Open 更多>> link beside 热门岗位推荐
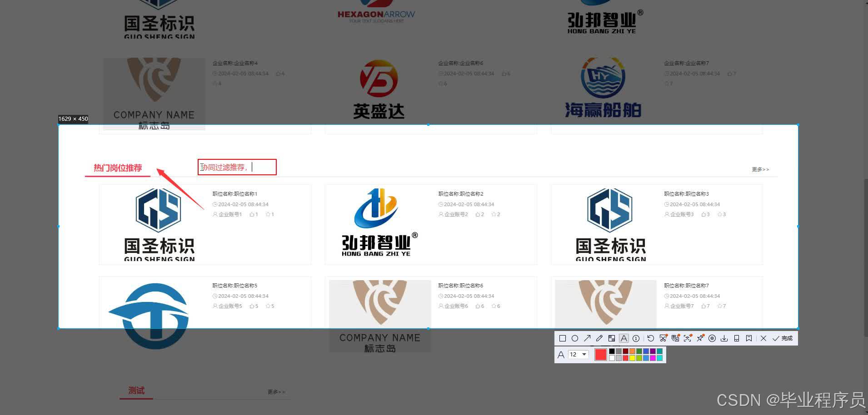This screenshot has height=415, width=868. pos(760,169)
